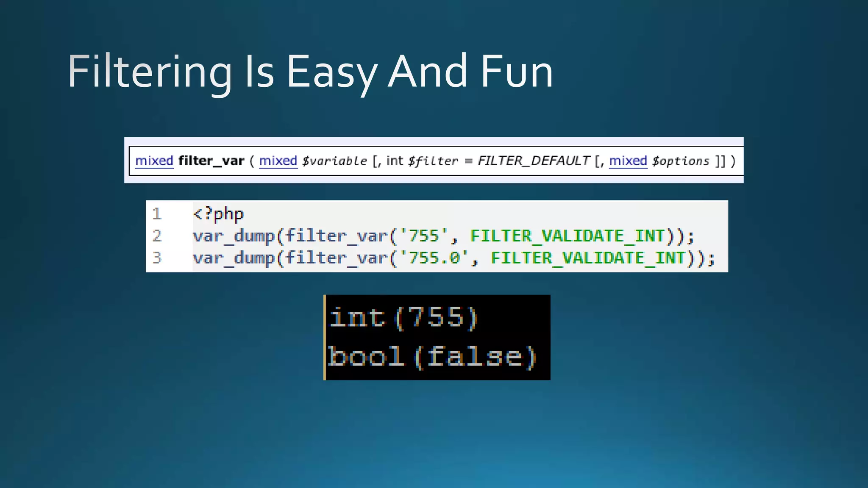Click the '755.0' string literal
The height and width of the screenshot is (488, 868).
pyautogui.click(x=434, y=258)
